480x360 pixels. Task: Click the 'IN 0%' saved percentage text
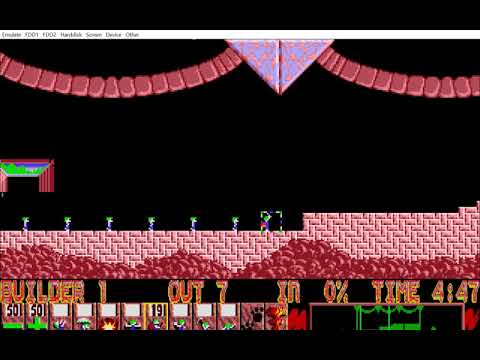tap(313, 292)
